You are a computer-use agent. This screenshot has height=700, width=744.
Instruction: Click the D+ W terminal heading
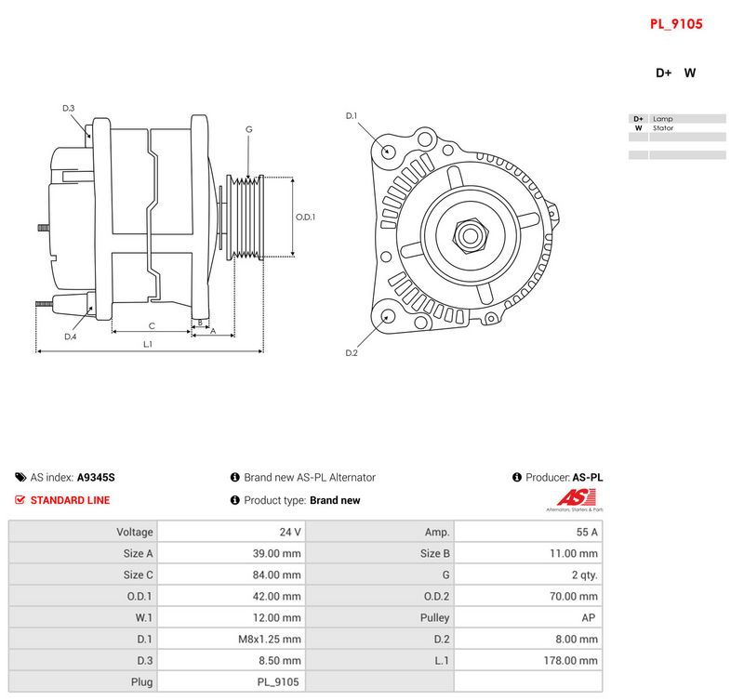click(676, 73)
